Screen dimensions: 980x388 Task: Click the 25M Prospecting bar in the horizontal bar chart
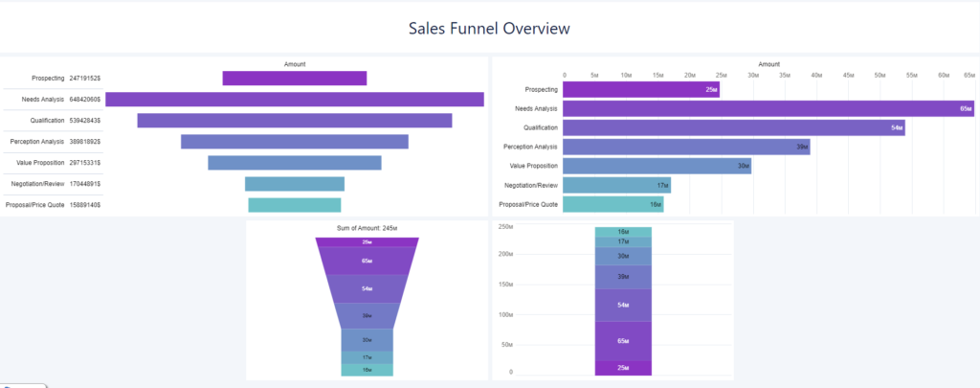pos(639,89)
